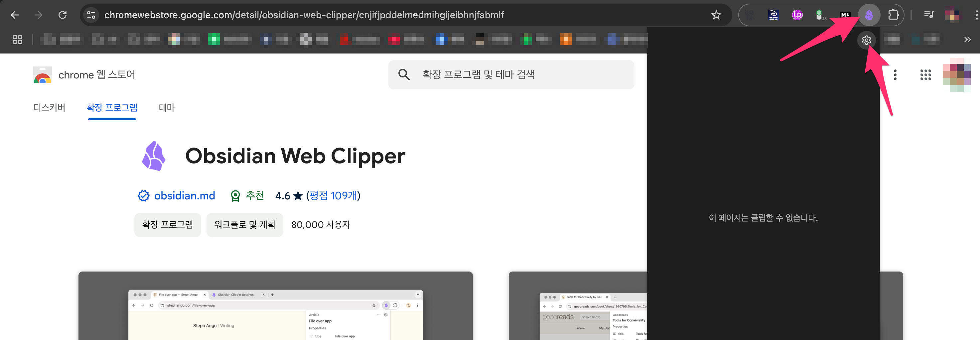Open the 평점 109개 ratings link
980x340 pixels.
(x=333, y=195)
